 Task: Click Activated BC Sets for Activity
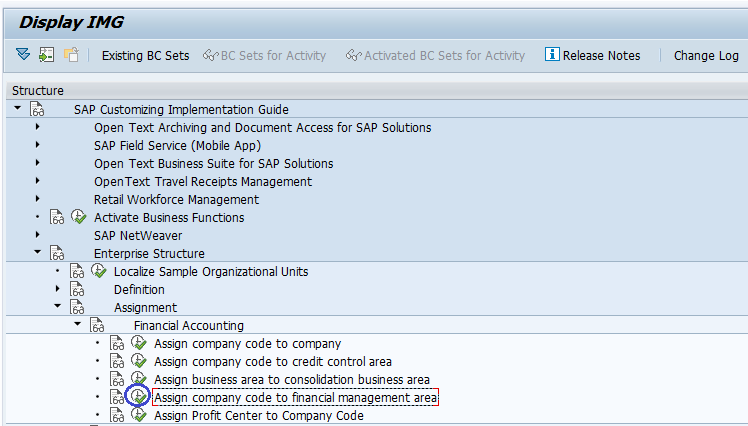click(436, 56)
